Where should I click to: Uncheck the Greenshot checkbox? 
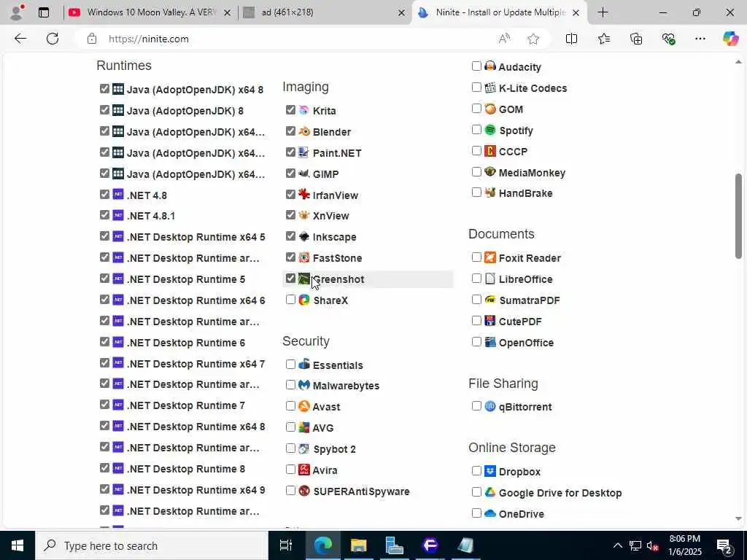tap(290, 279)
